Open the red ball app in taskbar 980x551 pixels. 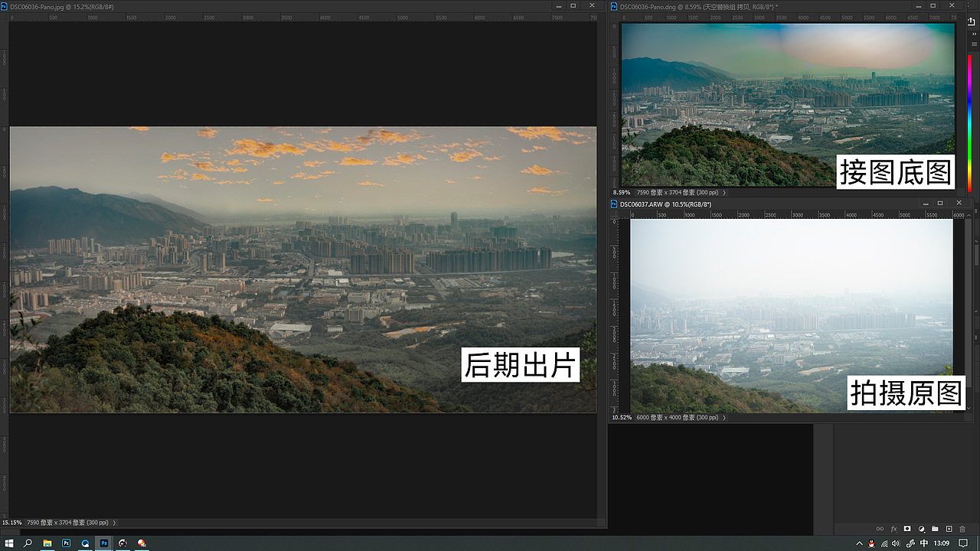pyautogui.click(x=142, y=543)
